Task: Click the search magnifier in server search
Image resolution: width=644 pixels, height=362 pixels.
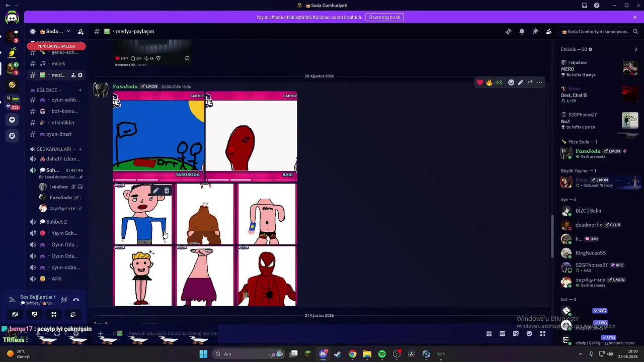Action: click(x=635, y=32)
